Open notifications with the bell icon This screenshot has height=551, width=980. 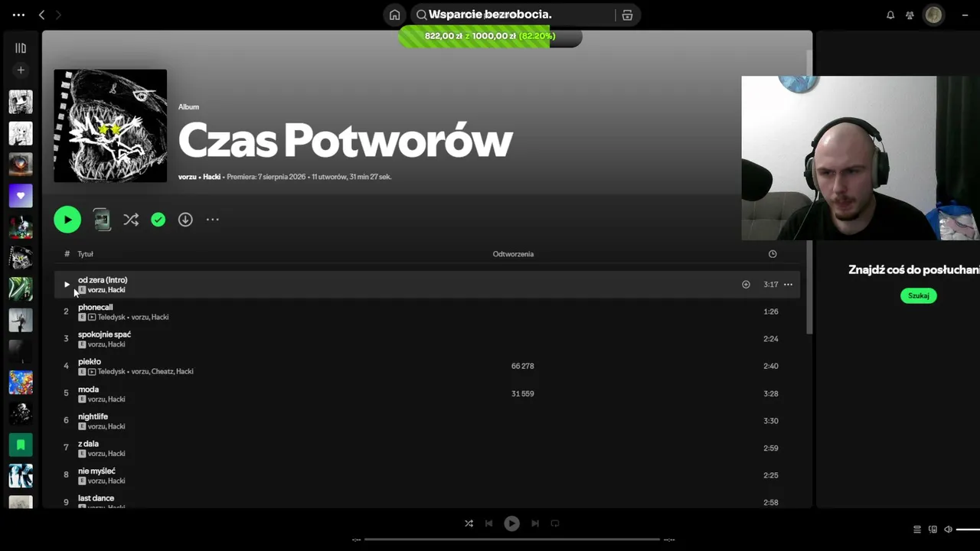[x=890, y=15]
